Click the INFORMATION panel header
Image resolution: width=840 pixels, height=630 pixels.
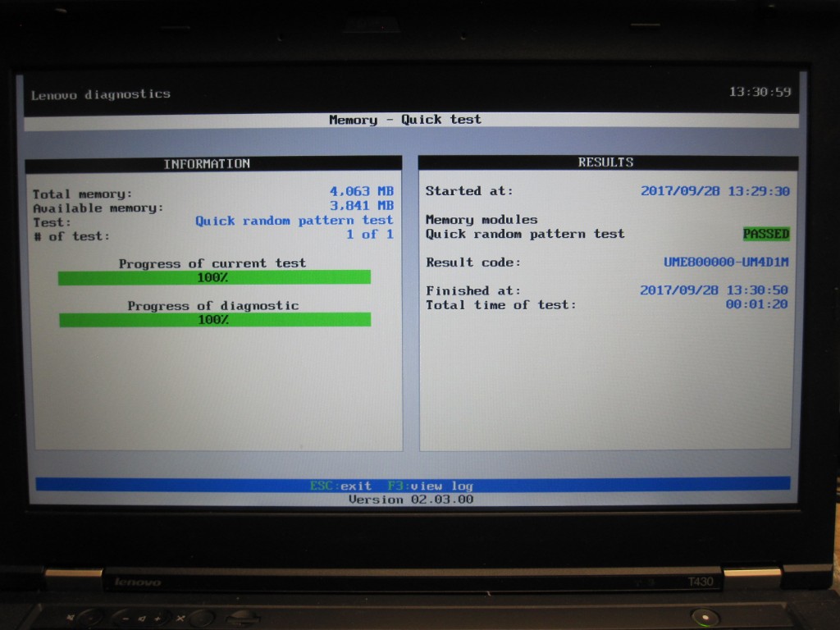click(x=213, y=164)
